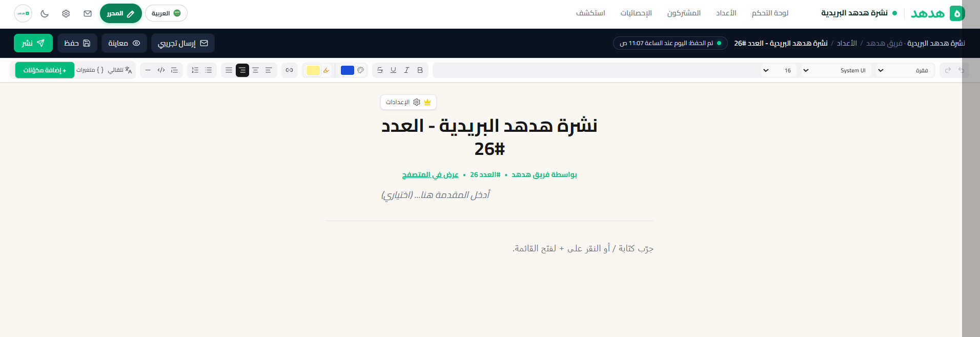Viewport: 980px width, 337px height.
Task: Open the mail envelope icon in header
Action: [x=88, y=13]
